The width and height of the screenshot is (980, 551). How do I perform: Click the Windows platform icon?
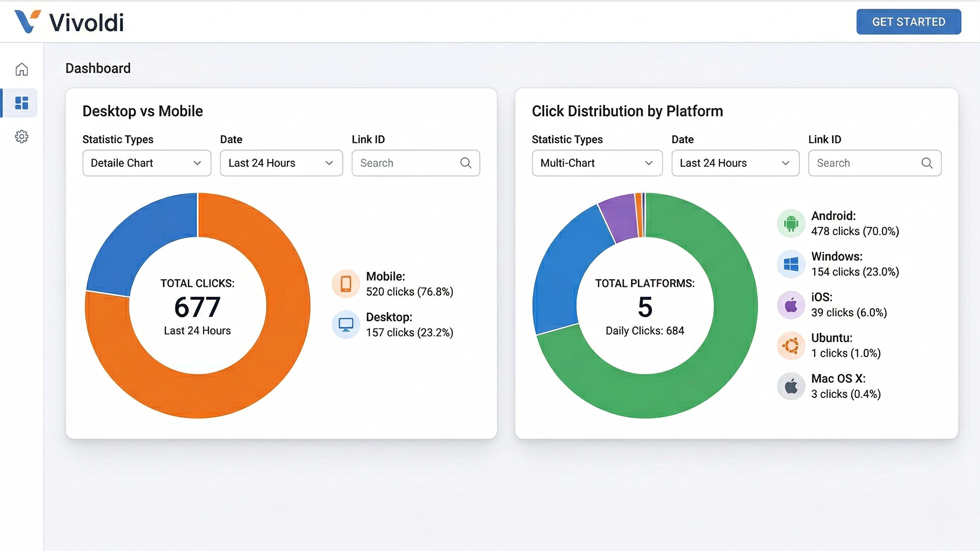tap(791, 264)
